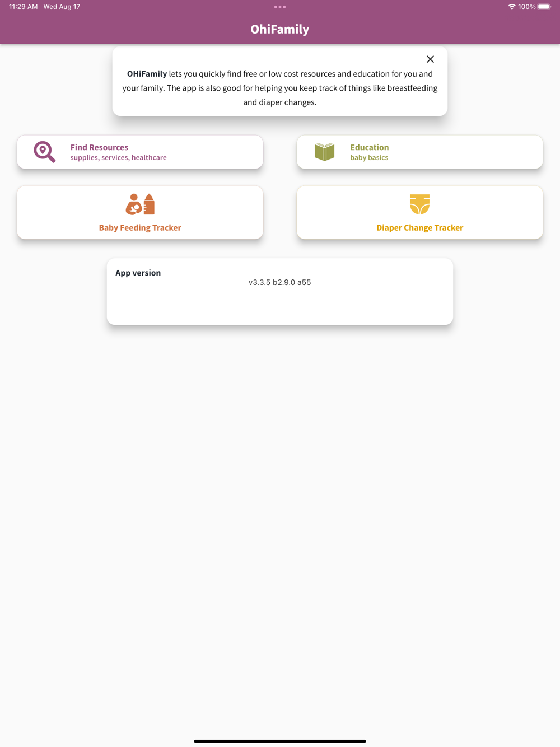The width and height of the screenshot is (560, 747).
Task: Open the Diaper Change Tracker label
Action: pyautogui.click(x=420, y=228)
